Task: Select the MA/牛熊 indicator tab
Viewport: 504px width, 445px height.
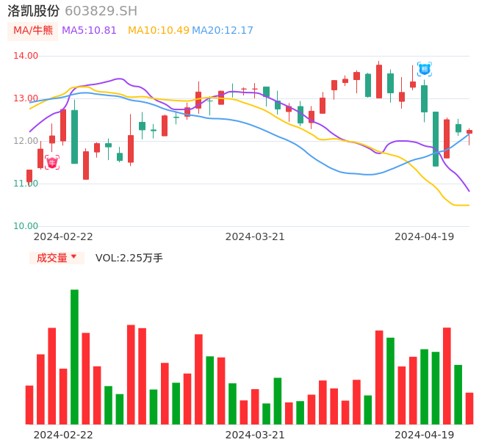Action: pos(33,31)
